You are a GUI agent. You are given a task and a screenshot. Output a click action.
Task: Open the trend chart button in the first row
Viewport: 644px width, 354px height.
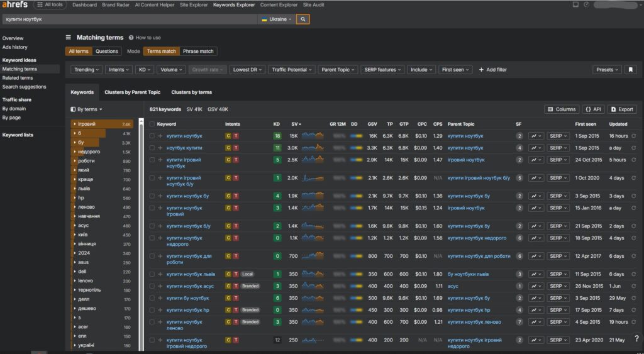tap(536, 136)
